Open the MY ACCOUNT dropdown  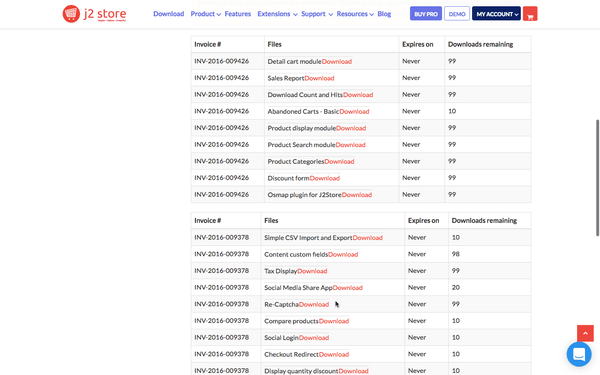496,14
